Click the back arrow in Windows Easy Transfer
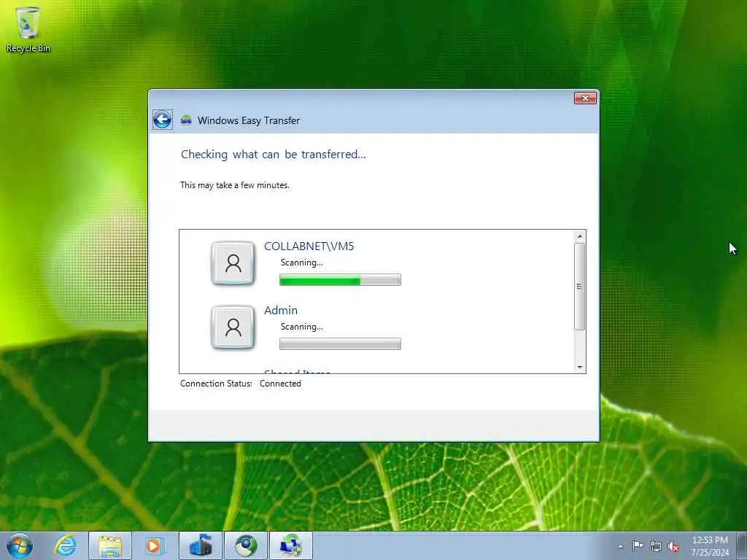Viewport: 747px width, 560px height. [163, 120]
